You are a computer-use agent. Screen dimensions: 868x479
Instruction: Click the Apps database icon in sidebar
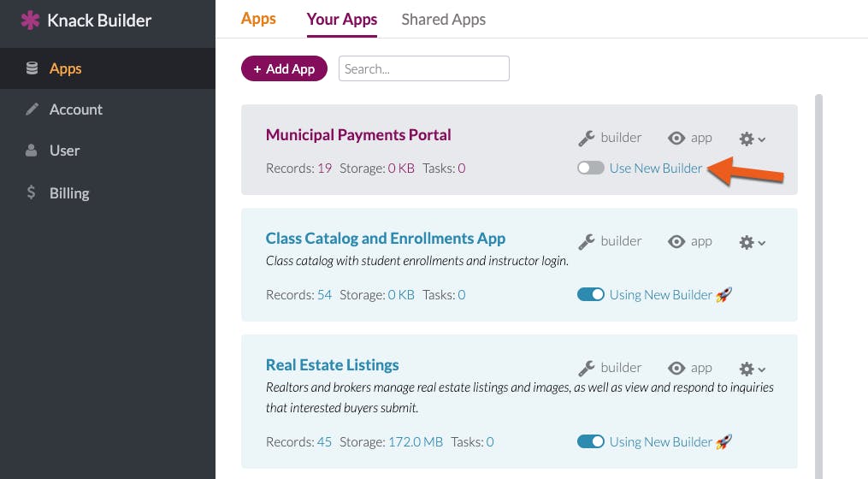pos(32,68)
